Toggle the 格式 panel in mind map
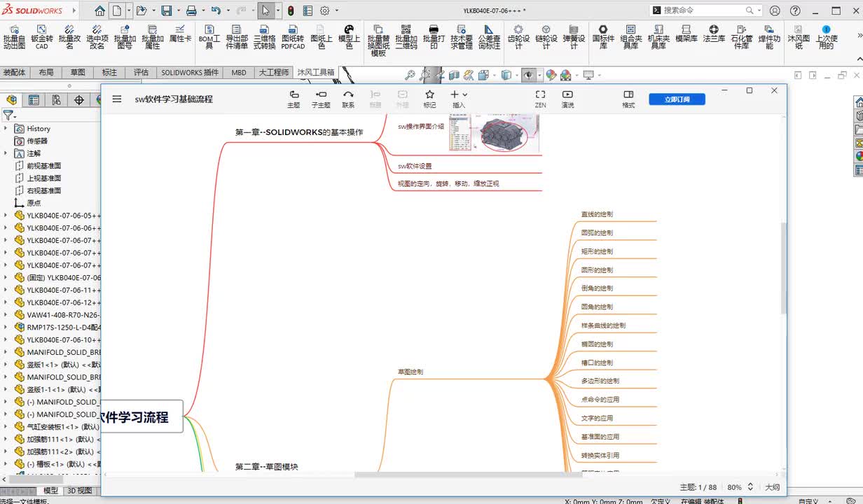 pos(628,99)
